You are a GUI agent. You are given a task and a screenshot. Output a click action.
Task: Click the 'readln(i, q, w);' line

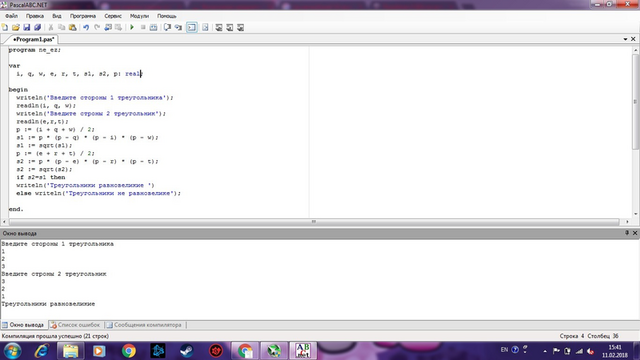(x=46, y=105)
